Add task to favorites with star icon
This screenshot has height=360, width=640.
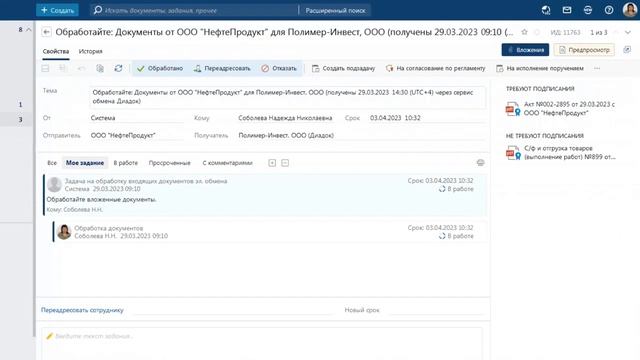pos(524,32)
